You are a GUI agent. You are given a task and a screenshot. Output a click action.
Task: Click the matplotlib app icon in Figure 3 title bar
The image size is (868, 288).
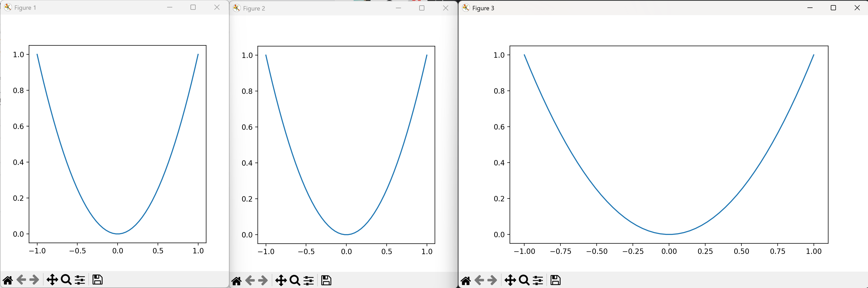pyautogui.click(x=466, y=8)
